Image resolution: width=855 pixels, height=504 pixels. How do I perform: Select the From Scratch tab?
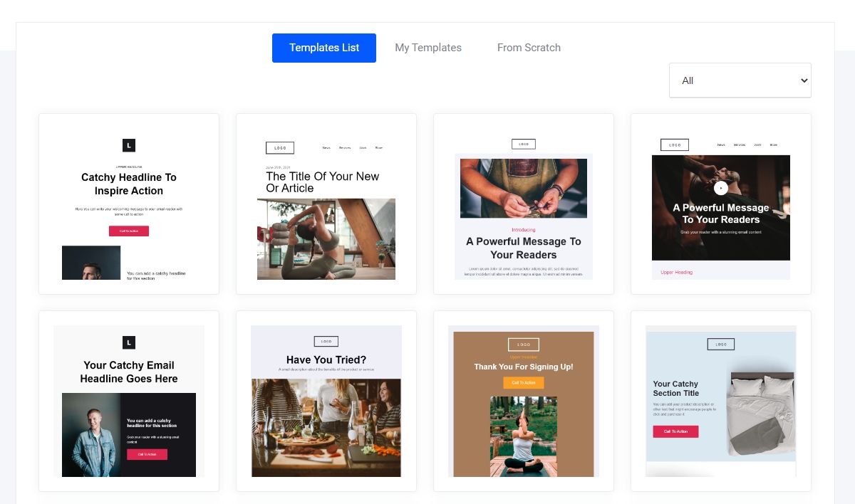(x=529, y=48)
